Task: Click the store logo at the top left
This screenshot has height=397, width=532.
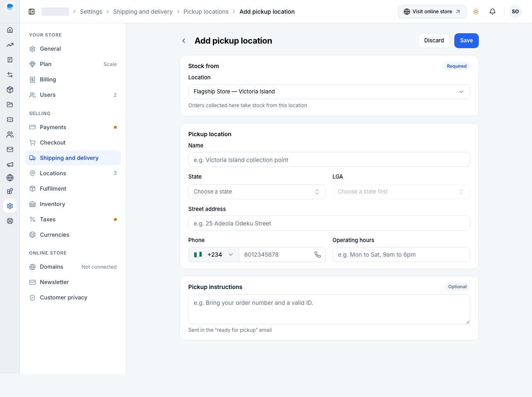Action: (10, 7)
